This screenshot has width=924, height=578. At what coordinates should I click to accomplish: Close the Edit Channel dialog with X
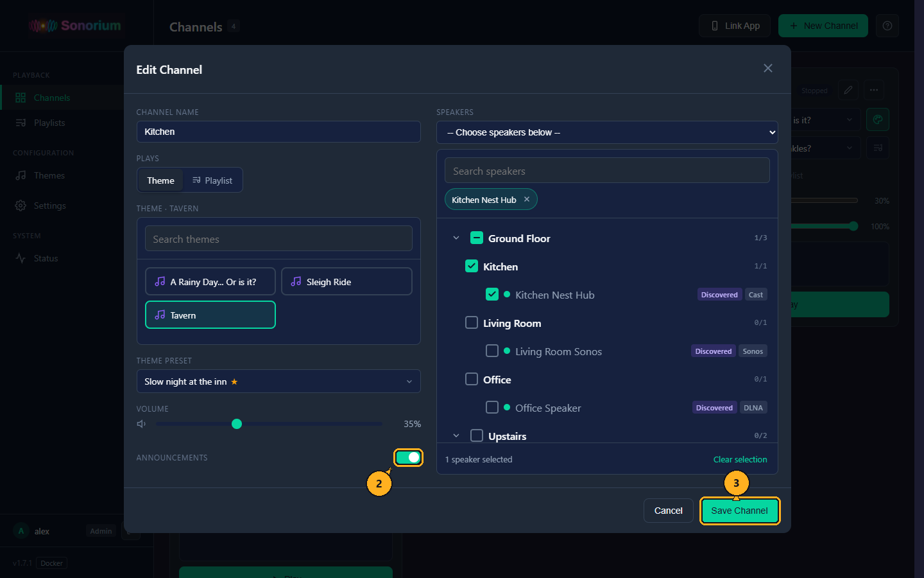pyautogui.click(x=768, y=68)
